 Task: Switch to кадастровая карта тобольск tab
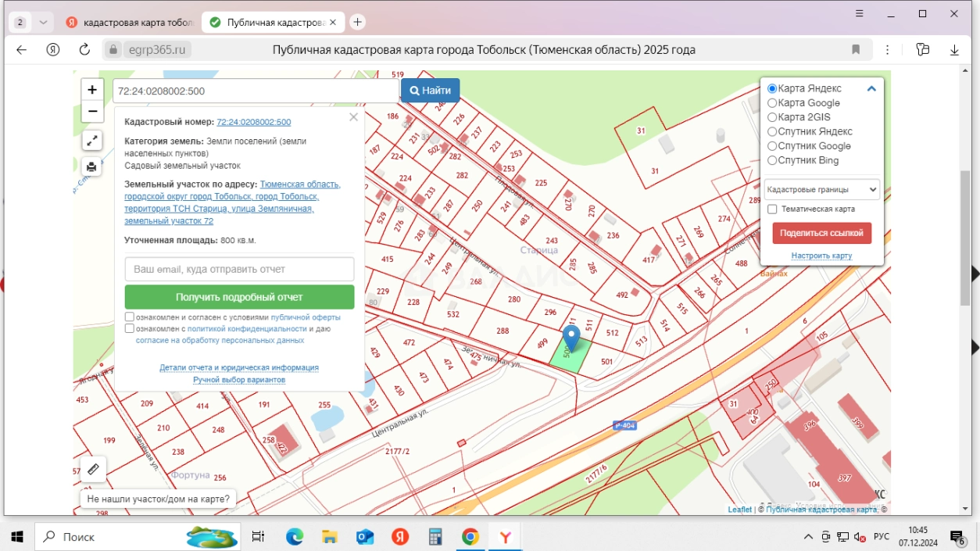(x=131, y=23)
